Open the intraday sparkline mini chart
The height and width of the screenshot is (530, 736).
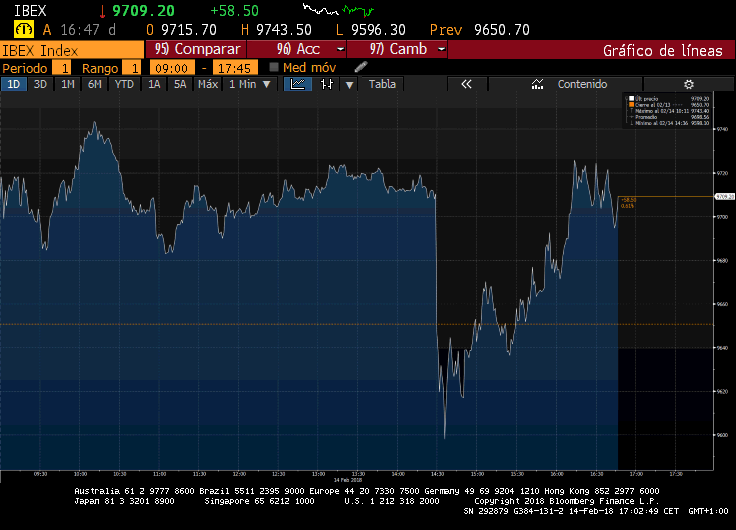click(338, 9)
